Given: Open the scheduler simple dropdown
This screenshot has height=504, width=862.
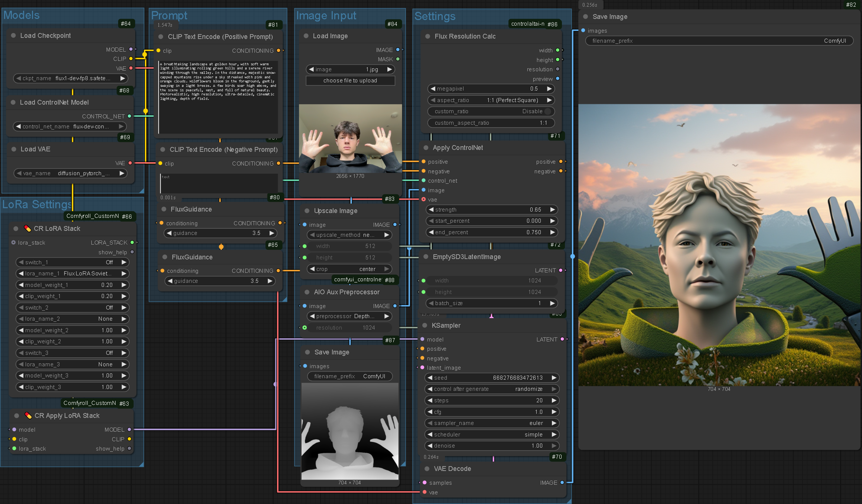Looking at the screenshot, I should point(492,435).
